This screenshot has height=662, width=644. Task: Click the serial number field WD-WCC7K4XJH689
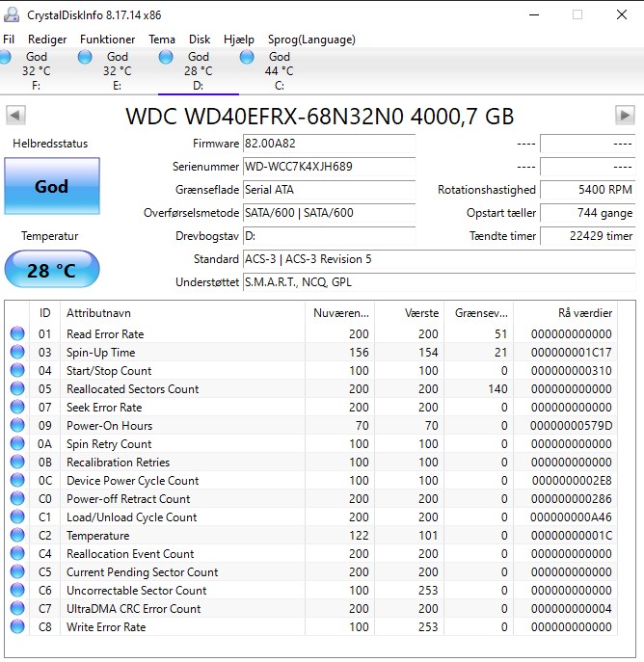[x=330, y=167]
